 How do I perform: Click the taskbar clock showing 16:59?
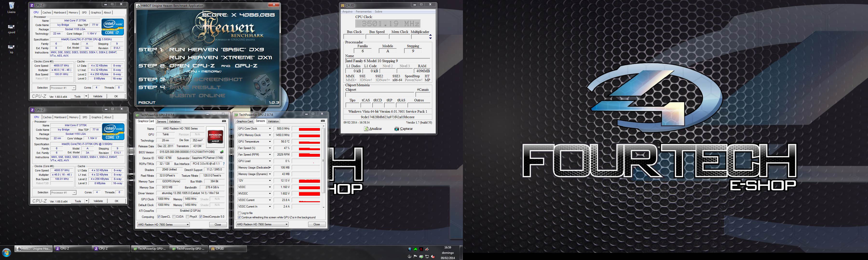click(x=448, y=247)
